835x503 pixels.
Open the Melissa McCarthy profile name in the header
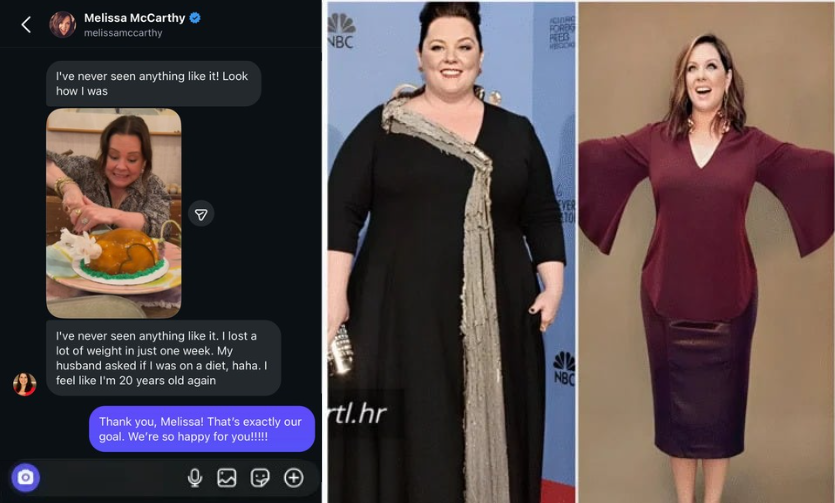click(x=134, y=18)
